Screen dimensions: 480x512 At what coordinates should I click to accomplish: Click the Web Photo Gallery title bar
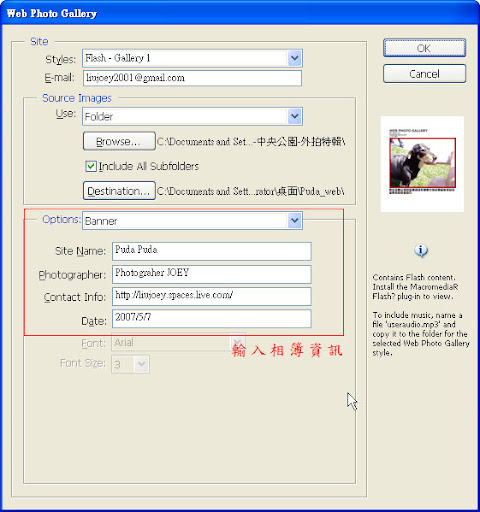240,13
